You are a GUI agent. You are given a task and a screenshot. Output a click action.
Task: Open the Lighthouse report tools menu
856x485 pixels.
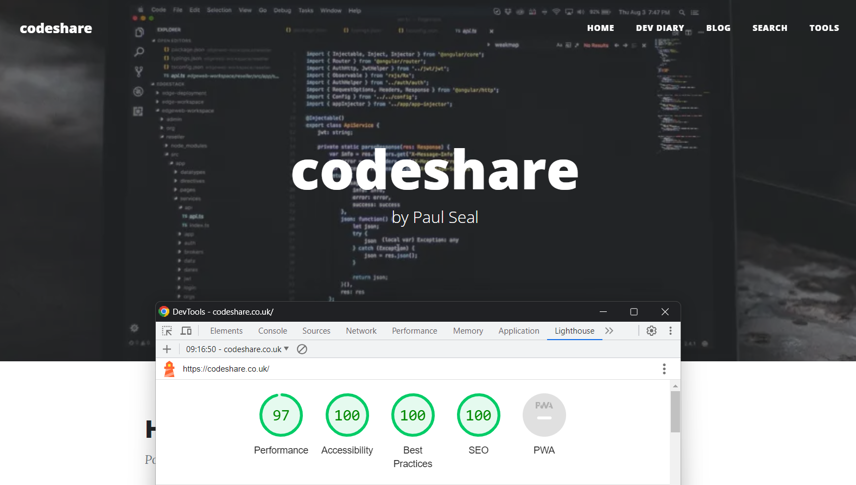(664, 369)
